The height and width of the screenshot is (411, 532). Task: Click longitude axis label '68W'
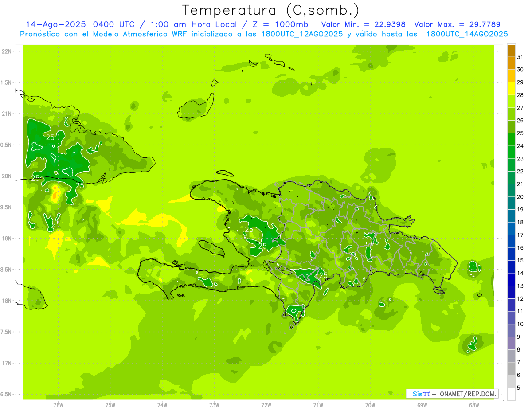(474, 405)
